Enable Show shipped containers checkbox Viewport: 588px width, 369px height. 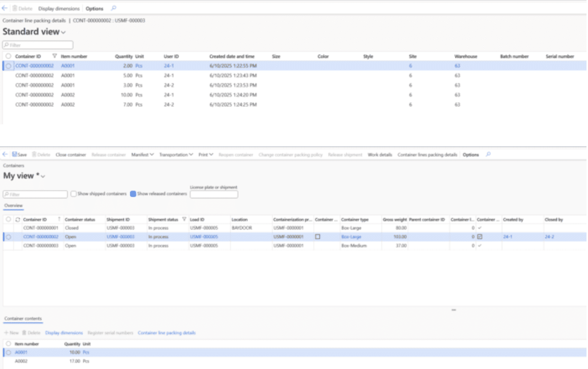pos(74,194)
